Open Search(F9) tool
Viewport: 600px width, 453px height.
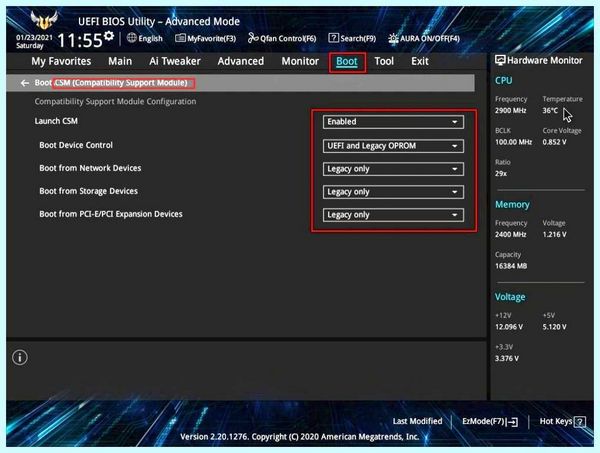click(x=352, y=38)
